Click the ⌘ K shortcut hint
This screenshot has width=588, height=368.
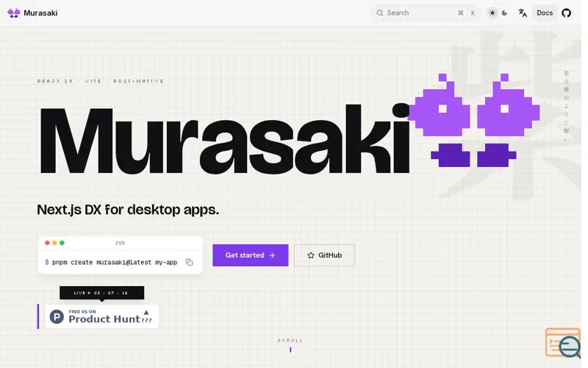tap(467, 13)
